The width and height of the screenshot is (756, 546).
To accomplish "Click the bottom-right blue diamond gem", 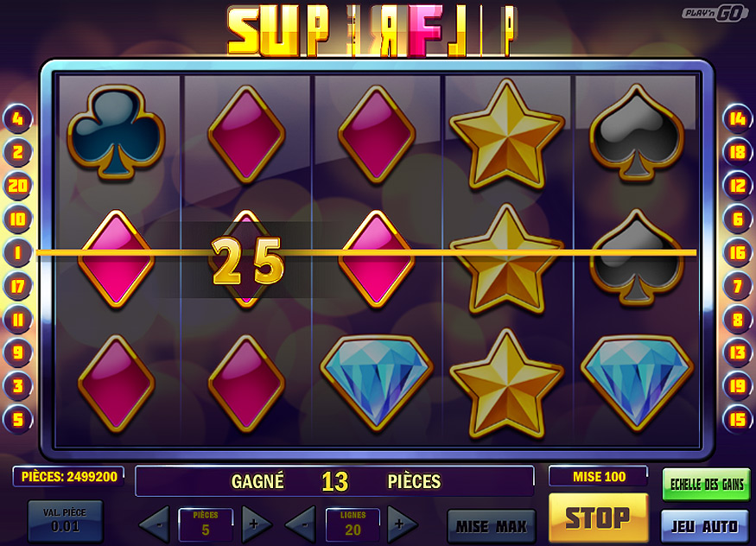I will [x=637, y=381].
